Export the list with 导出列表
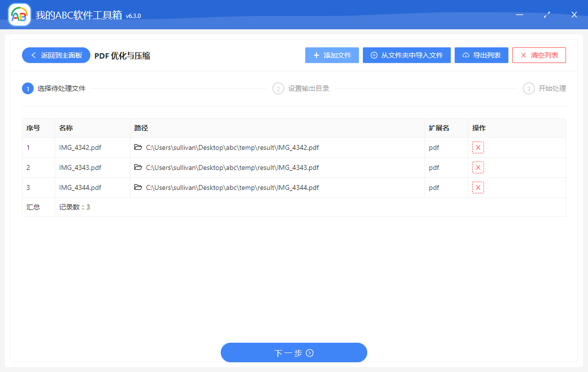 [x=482, y=55]
